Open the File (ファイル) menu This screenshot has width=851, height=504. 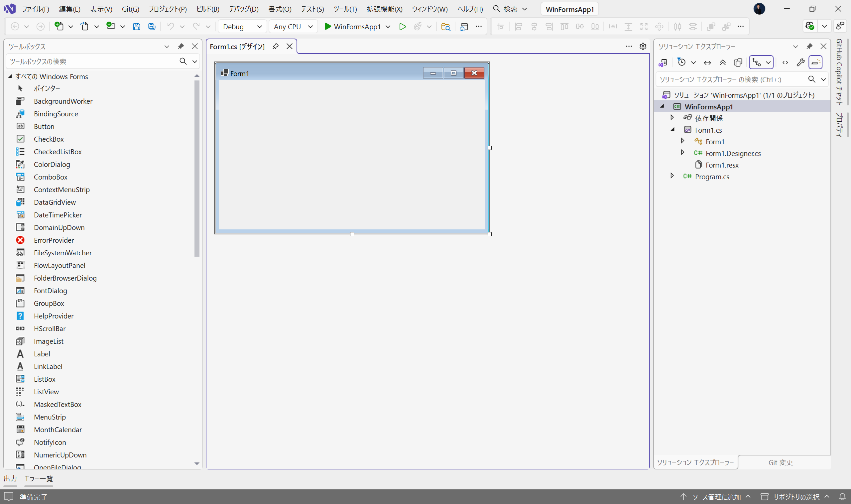pyautogui.click(x=36, y=9)
